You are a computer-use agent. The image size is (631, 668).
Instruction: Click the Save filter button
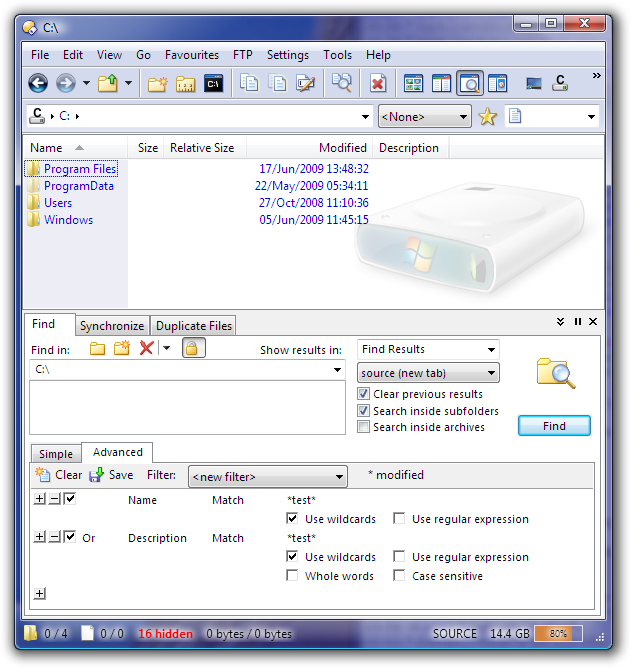point(111,475)
